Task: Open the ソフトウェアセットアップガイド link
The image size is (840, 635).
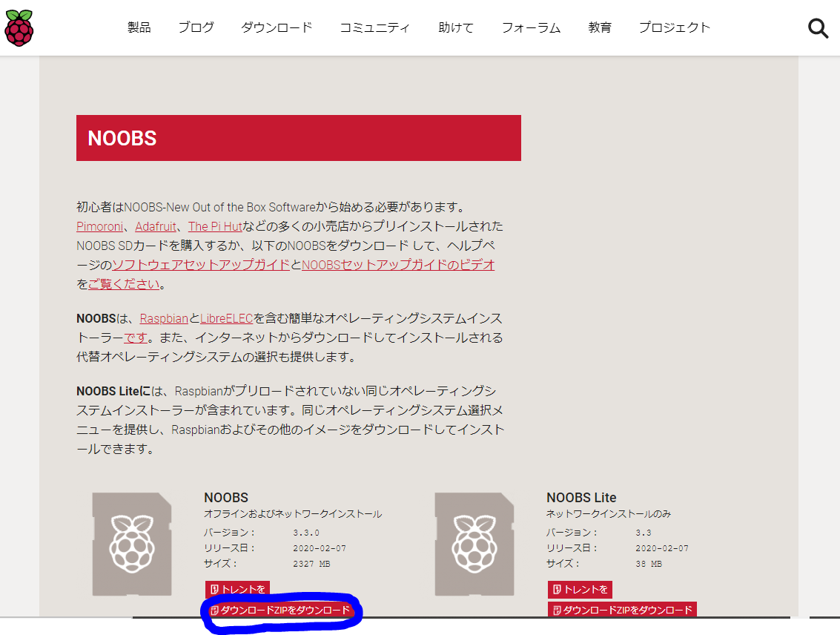Action: click(x=200, y=265)
